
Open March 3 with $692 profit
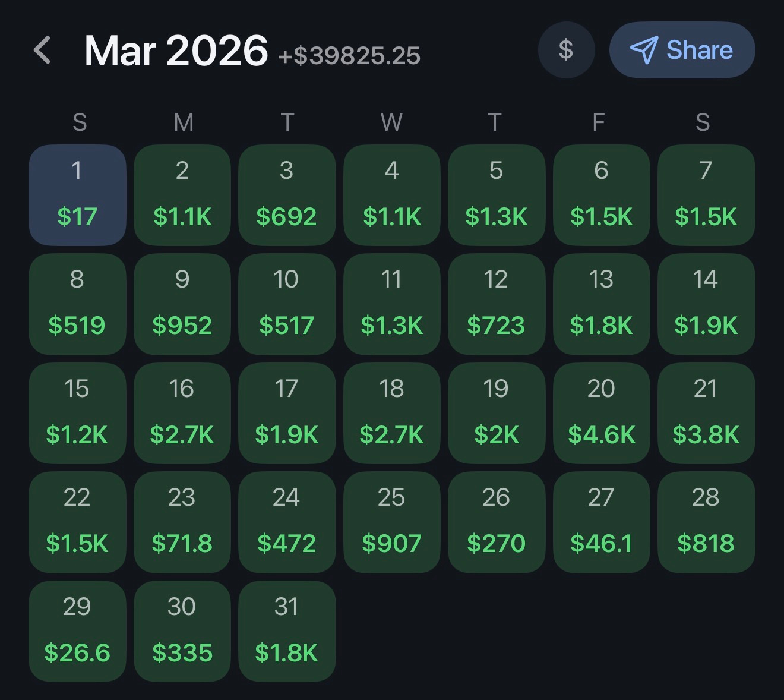pos(287,195)
